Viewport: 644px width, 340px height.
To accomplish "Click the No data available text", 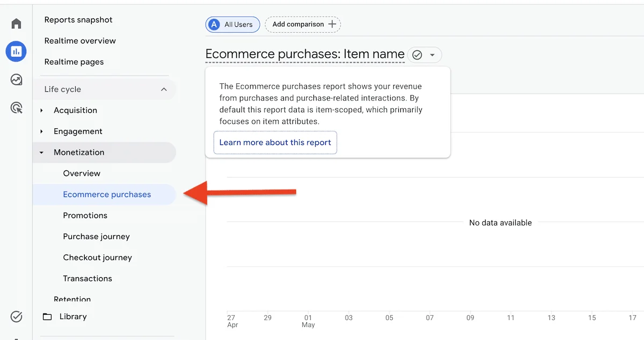I will pos(500,222).
